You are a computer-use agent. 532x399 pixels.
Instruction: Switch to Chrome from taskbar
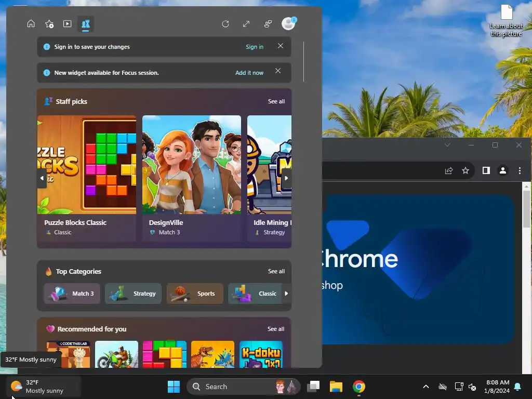coord(358,387)
